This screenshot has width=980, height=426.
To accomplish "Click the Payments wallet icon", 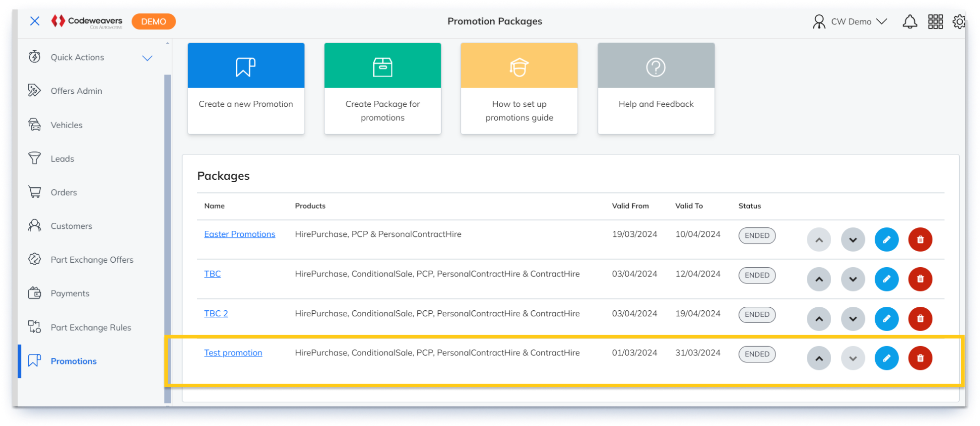I will click(x=34, y=293).
